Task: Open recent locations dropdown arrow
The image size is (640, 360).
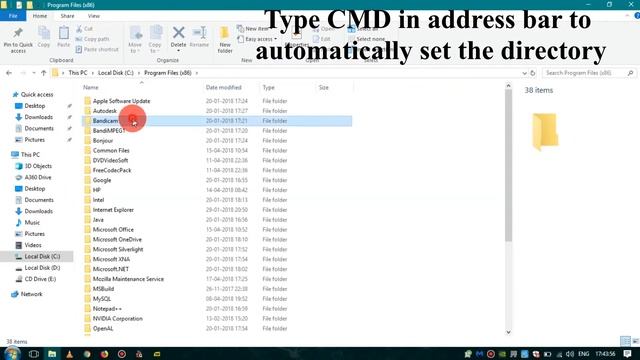Action: [x=33, y=73]
